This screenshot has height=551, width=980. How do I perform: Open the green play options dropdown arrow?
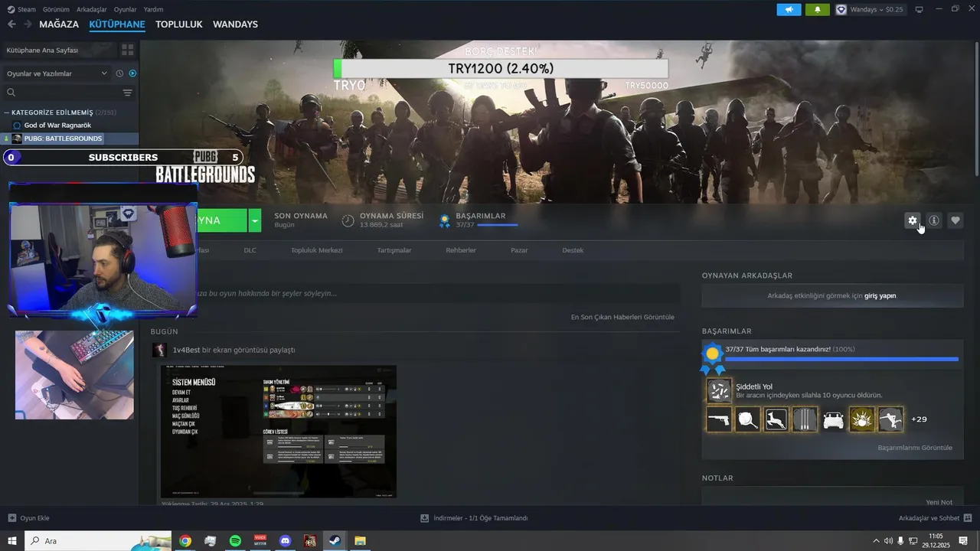pos(255,220)
